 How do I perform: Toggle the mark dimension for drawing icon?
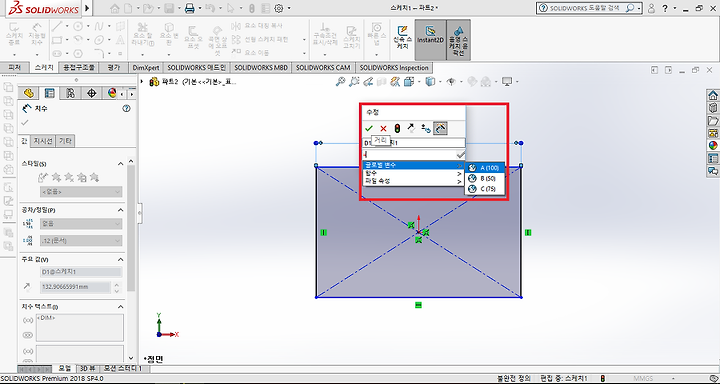440,128
